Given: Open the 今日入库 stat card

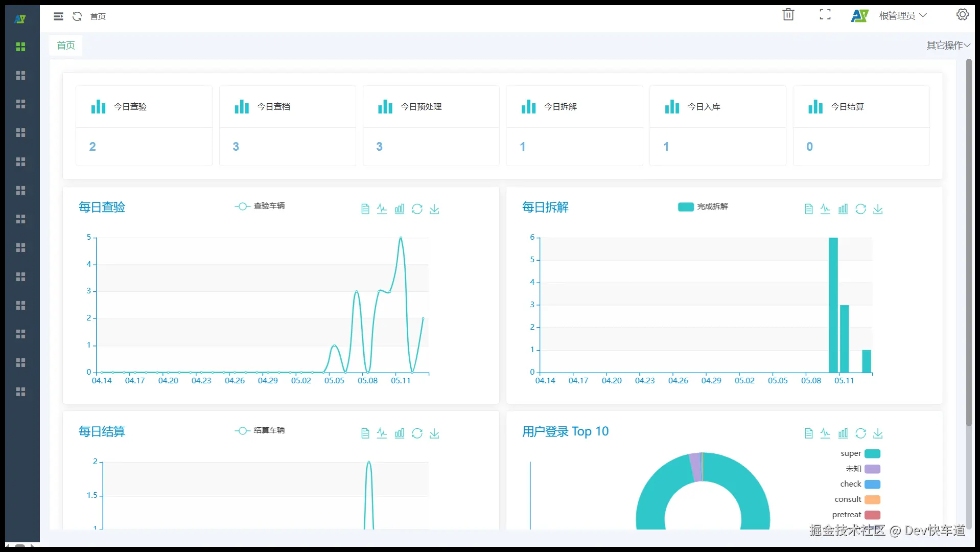Looking at the screenshot, I should coord(718,126).
